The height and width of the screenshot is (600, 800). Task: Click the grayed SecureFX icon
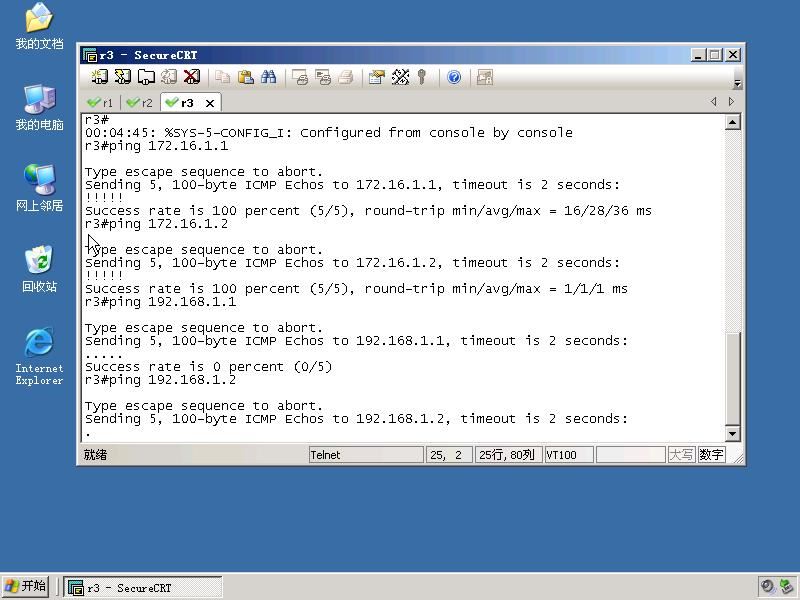(485, 77)
